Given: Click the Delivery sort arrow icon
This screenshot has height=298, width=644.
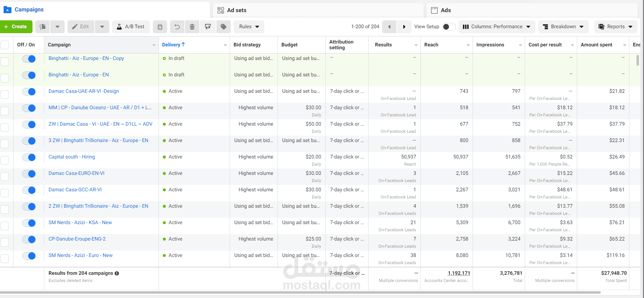Looking at the screenshot, I should pos(183,44).
